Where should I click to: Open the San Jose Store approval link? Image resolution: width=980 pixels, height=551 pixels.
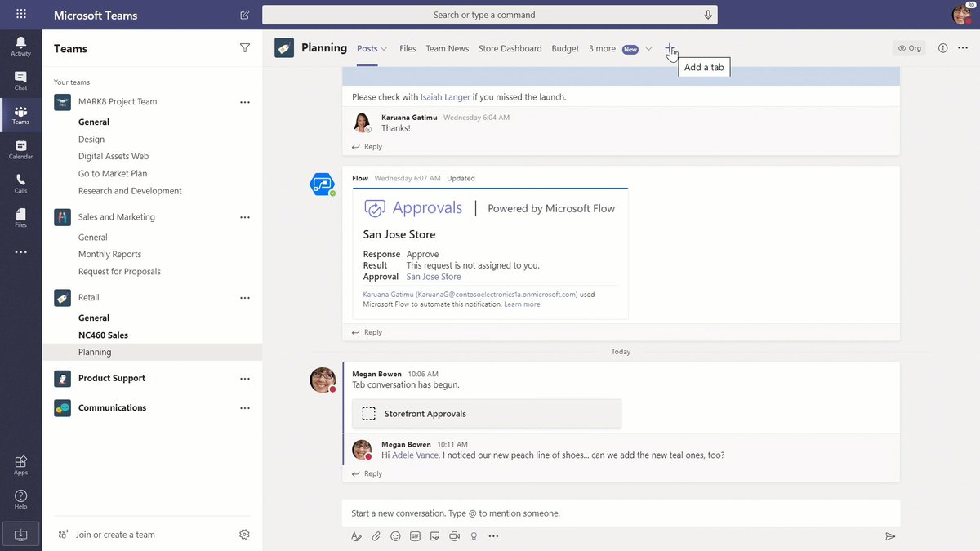tap(434, 277)
